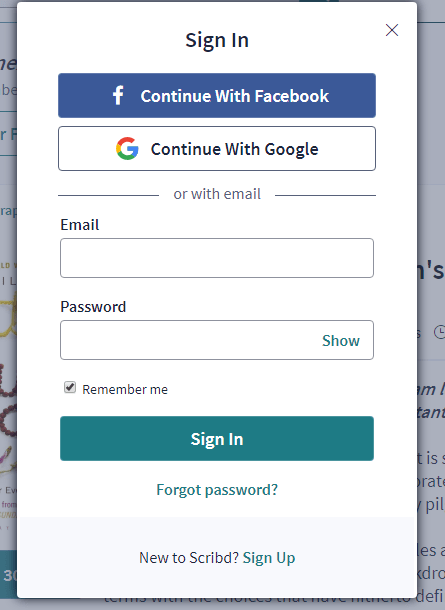Go to Sign Up for Scribd

tap(269, 558)
